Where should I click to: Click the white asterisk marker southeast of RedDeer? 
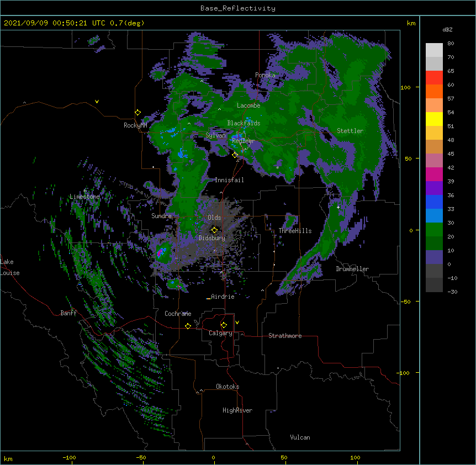pos(277,167)
